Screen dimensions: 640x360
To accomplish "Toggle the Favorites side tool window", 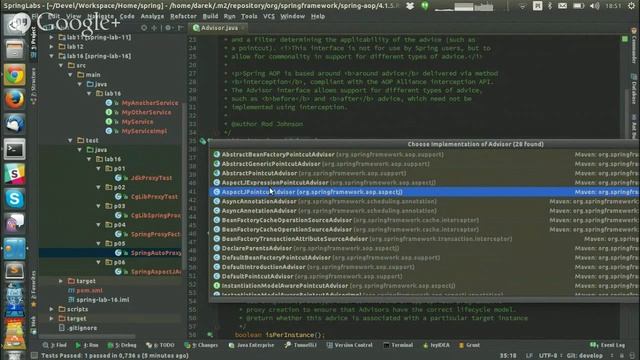I will click(34, 289).
